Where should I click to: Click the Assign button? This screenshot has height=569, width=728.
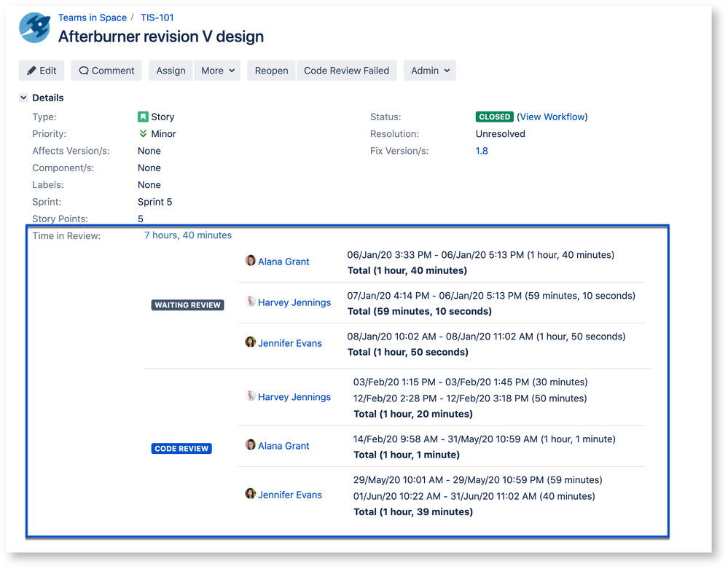pyautogui.click(x=171, y=71)
